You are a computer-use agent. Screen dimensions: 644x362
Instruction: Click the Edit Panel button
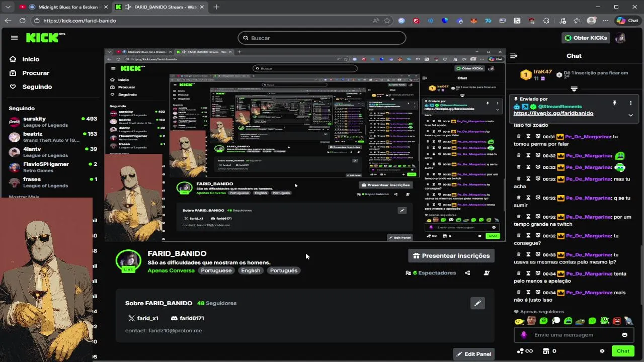tap(473, 354)
